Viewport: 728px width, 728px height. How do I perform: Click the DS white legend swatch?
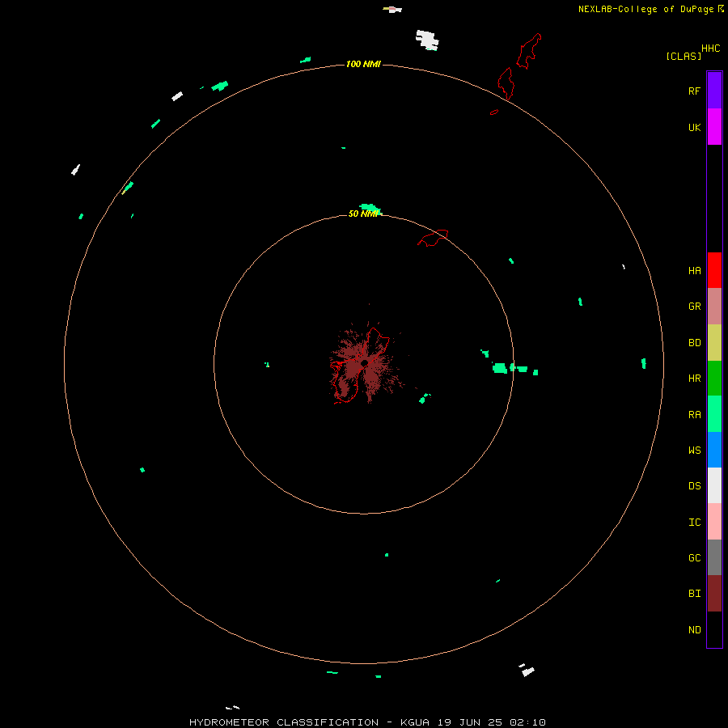(x=714, y=485)
